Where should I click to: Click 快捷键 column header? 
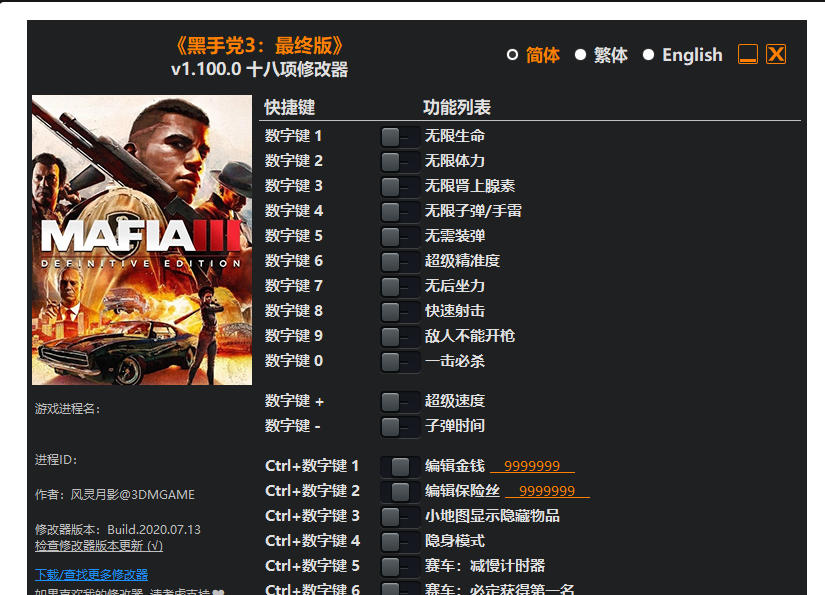tap(290, 107)
